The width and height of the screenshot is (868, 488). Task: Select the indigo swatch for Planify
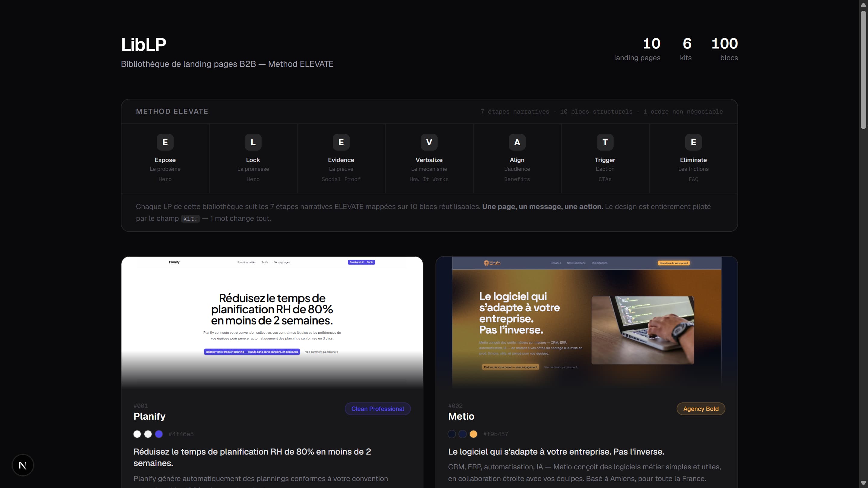coord(159,434)
